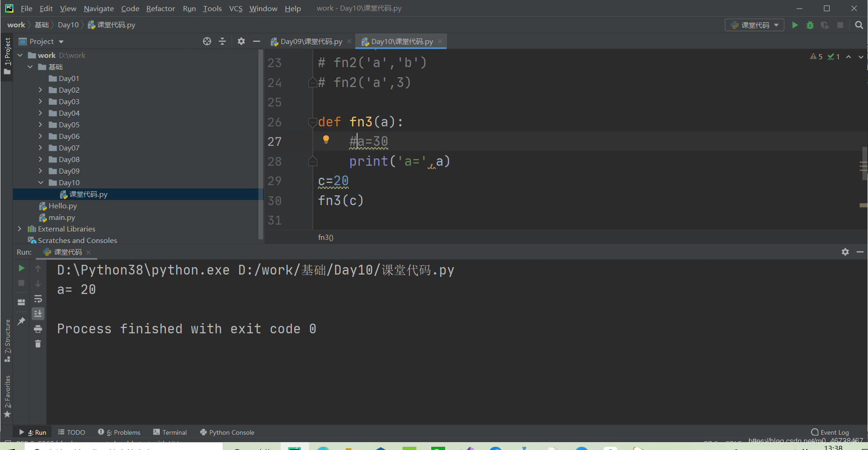Expand the Day05 folder

pyautogui.click(x=40, y=125)
